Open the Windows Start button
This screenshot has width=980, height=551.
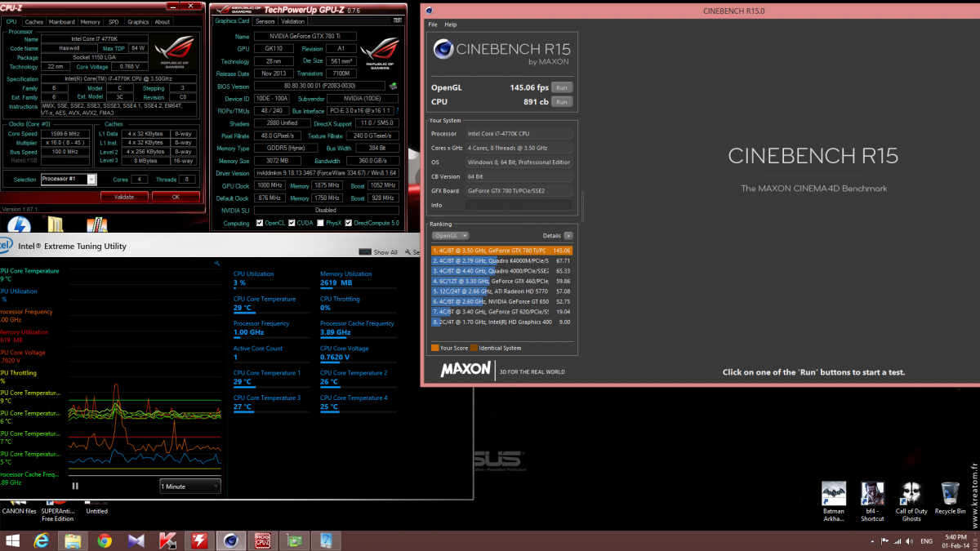click(x=14, y=540)
